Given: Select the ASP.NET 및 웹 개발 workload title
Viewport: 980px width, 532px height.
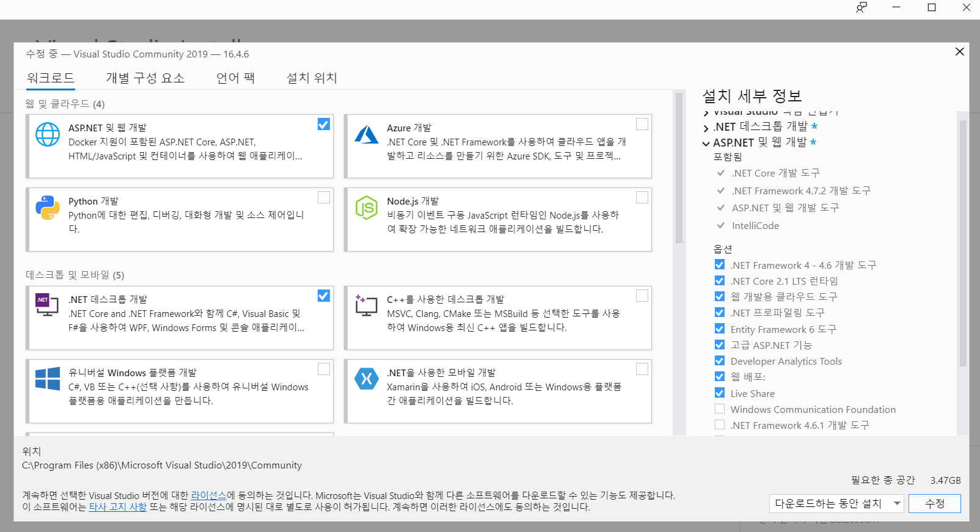Looking at the screenshot, I should coord(108,128).
